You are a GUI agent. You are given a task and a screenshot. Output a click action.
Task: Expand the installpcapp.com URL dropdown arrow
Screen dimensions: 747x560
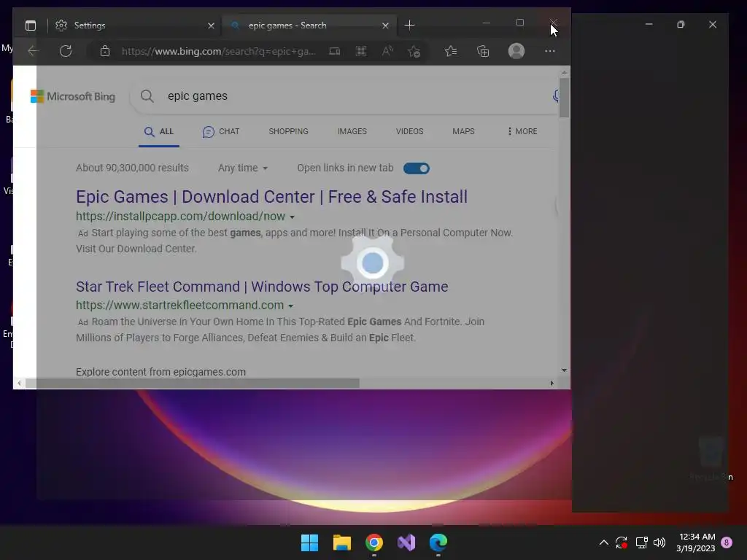coord(292,217)
